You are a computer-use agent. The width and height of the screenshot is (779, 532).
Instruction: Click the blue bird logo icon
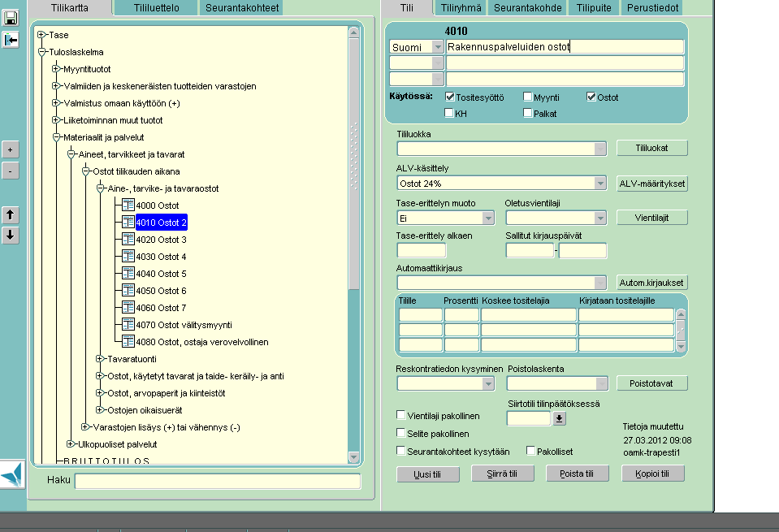[x=12, y=474]
